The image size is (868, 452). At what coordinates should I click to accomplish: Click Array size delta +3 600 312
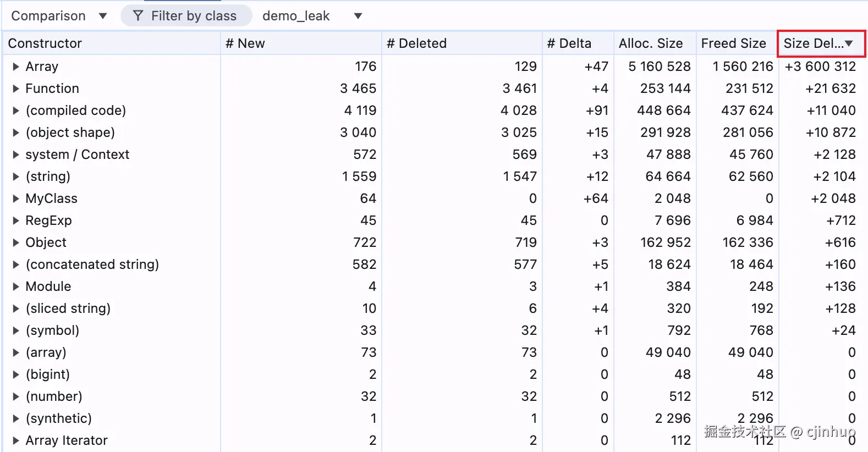tap(820, 67)
